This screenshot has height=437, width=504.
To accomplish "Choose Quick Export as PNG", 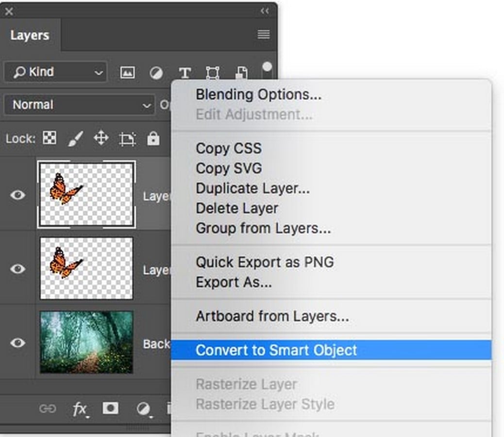I will (265, 263).
